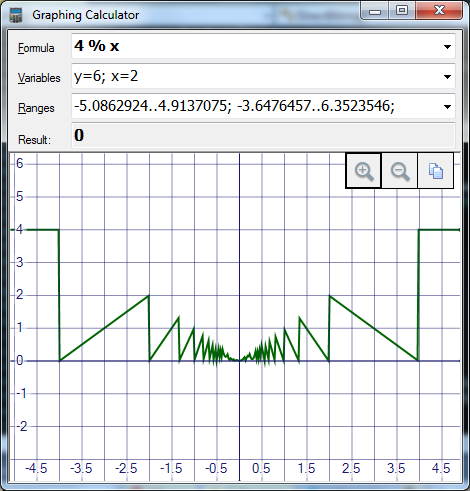Click the copy graph icon

pyautogui.click(x=435, y=171)
